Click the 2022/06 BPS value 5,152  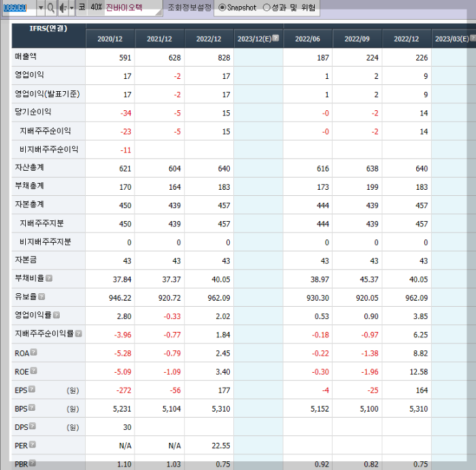click(320, 409)
